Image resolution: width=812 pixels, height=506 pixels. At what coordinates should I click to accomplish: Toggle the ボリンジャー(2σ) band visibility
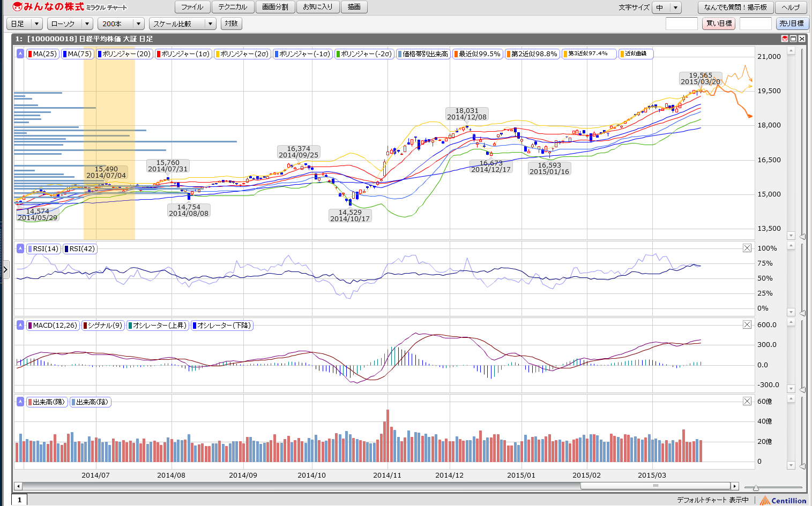click(242, 54)
